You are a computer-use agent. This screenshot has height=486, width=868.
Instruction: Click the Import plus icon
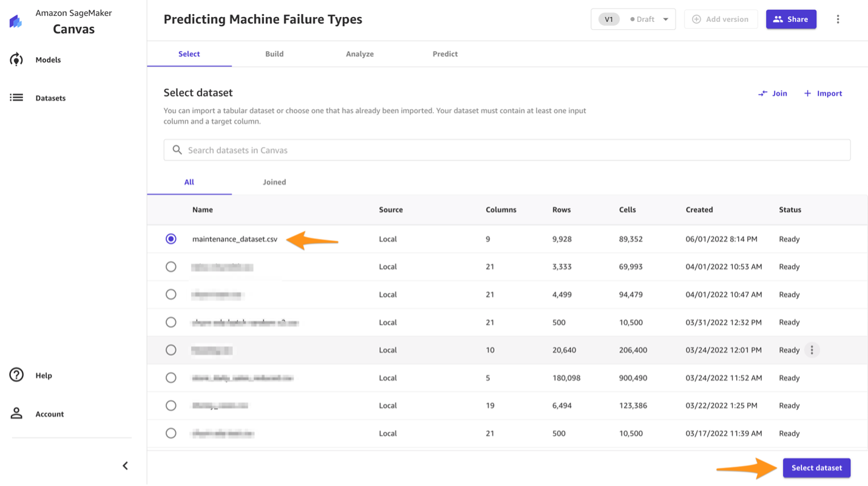(807, 94)
